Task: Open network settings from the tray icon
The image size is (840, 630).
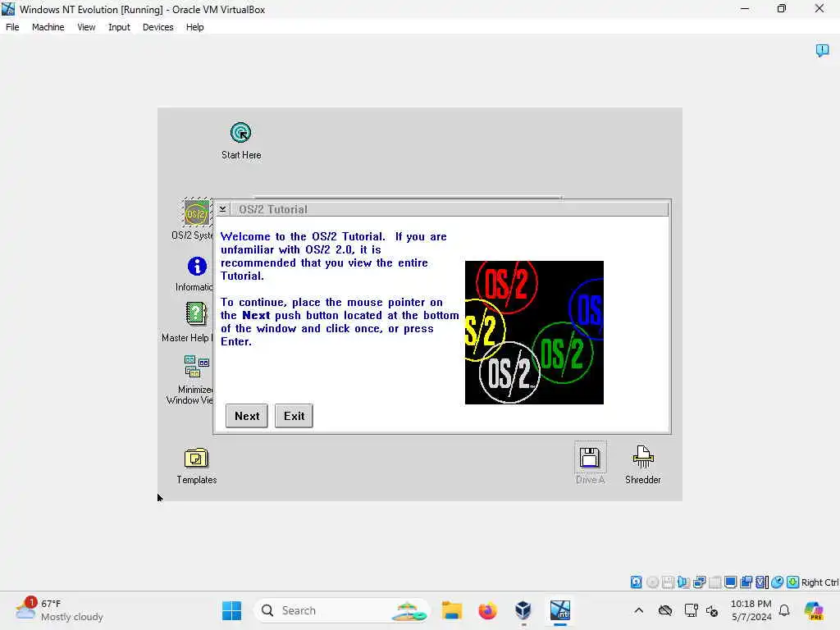Action: 691,610
